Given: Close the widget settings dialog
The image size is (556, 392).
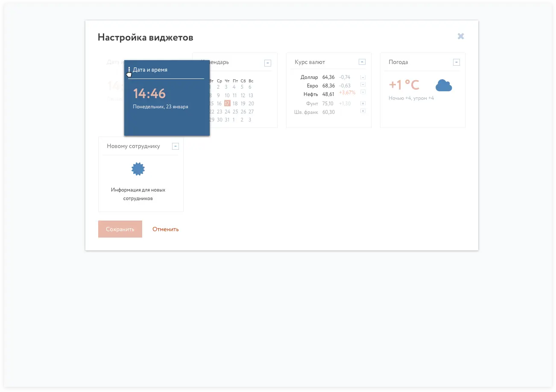Looking at the screenshot, I should 461,36.
